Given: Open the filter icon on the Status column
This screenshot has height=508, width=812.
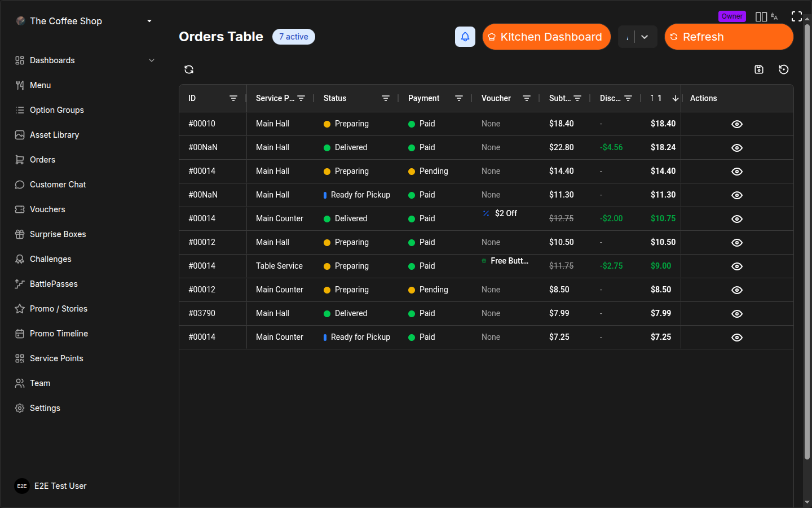Looking at the screenshot, I should click(386, 98).
